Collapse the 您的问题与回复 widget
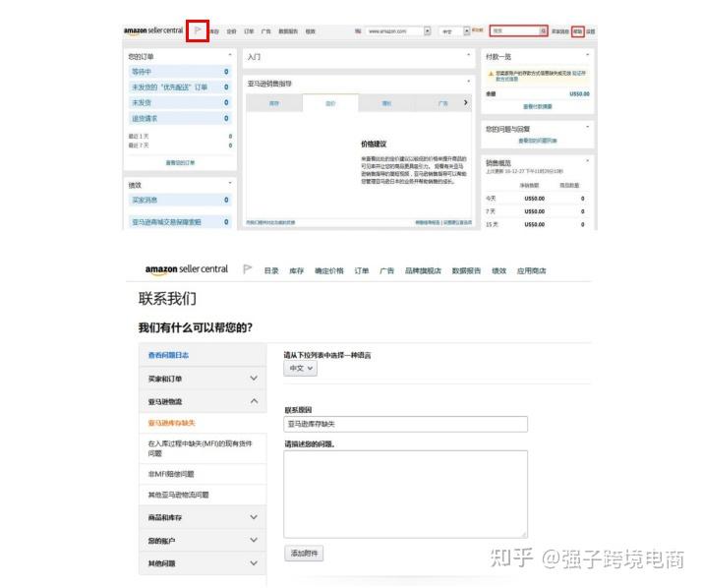Viewport: 702px width, 588px height. 587,127
